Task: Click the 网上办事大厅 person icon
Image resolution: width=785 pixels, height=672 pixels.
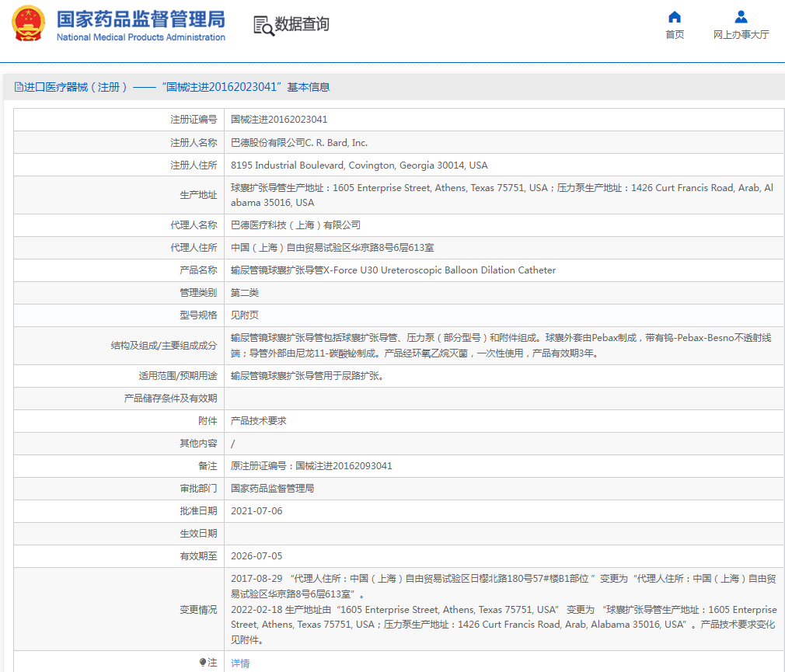Action: point(741,17)
